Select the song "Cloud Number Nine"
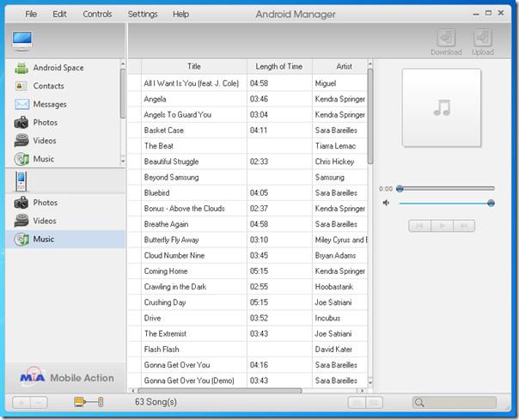This screenshot has height=420, width=519. click(174, 255)
